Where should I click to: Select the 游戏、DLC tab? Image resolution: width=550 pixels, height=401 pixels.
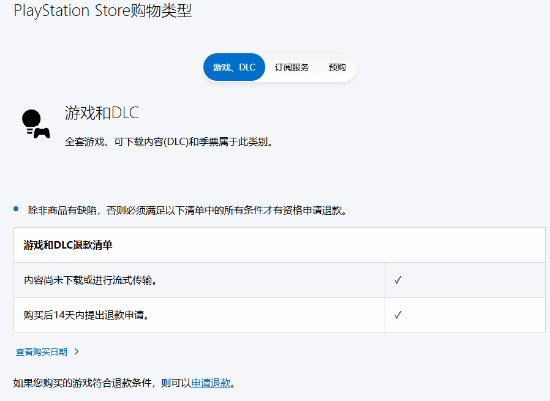(234, 67)
